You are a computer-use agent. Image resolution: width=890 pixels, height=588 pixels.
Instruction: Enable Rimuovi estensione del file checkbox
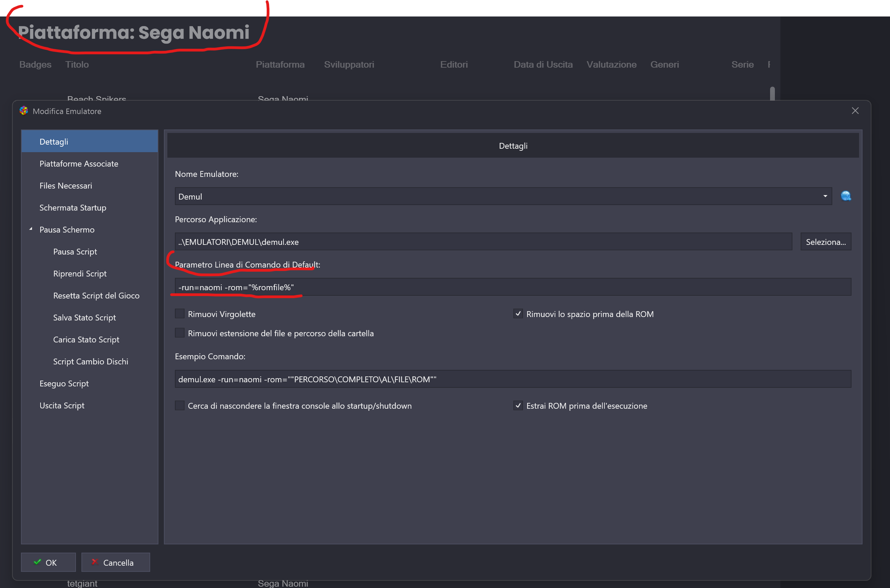(x=180, y=333)
